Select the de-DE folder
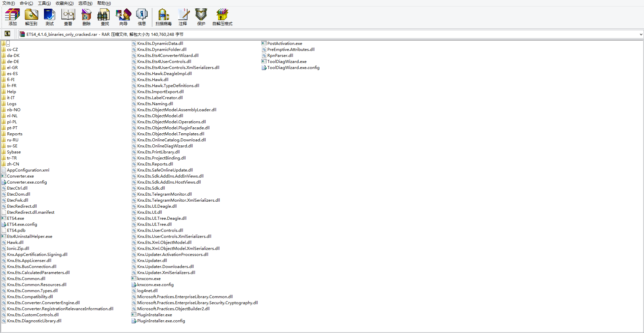The image size is (644, 333). tap(10, 62)
